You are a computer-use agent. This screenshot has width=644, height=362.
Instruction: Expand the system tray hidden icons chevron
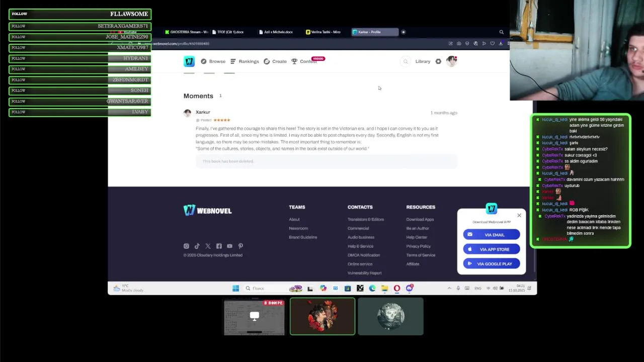click(449, 288)
